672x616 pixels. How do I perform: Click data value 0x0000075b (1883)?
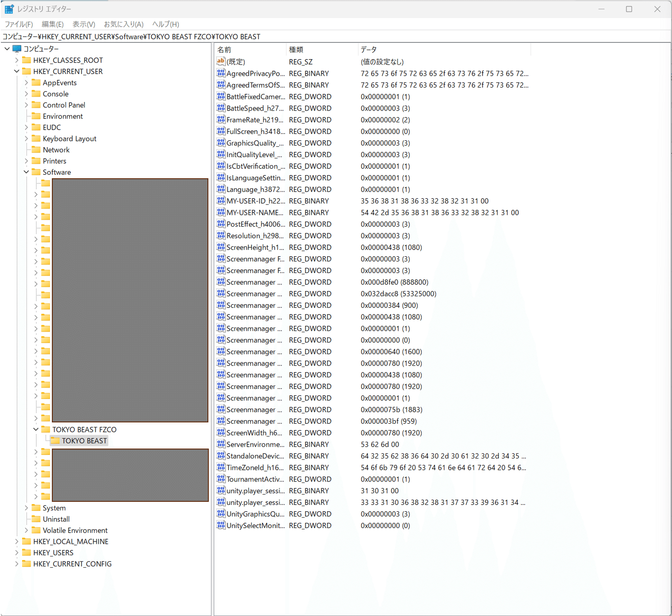[x=391, y=409]
